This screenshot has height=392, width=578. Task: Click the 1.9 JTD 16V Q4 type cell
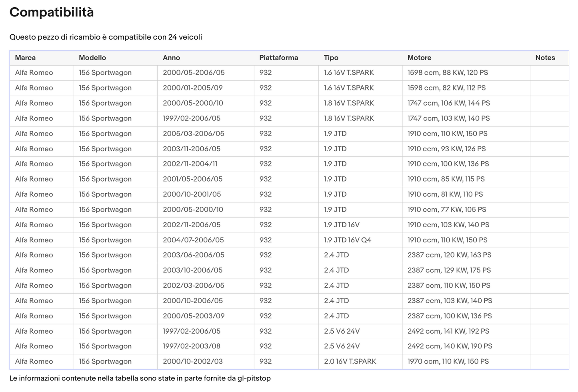point(347,240)
